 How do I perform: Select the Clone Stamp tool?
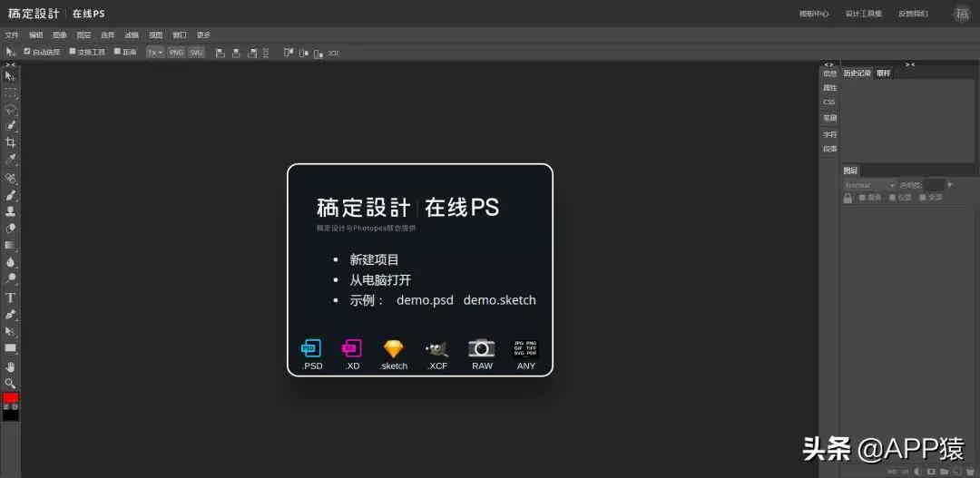click(x=10, y=211)
